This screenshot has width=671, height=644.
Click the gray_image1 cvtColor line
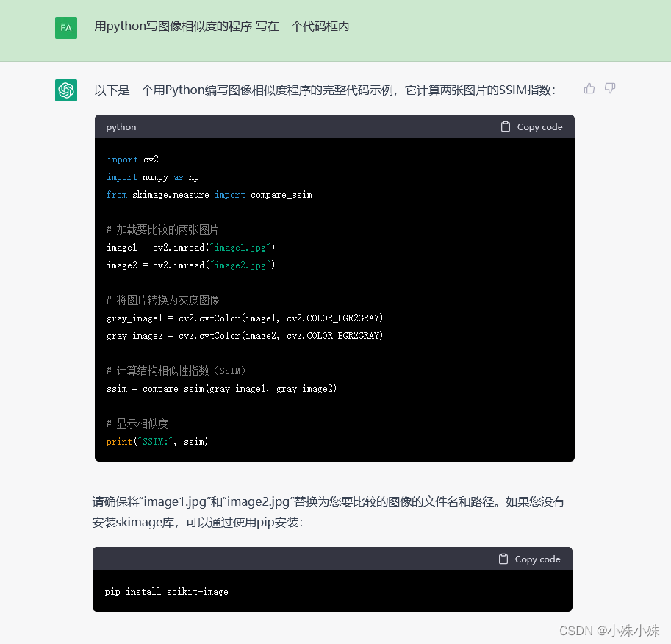(x=245, y=318)
